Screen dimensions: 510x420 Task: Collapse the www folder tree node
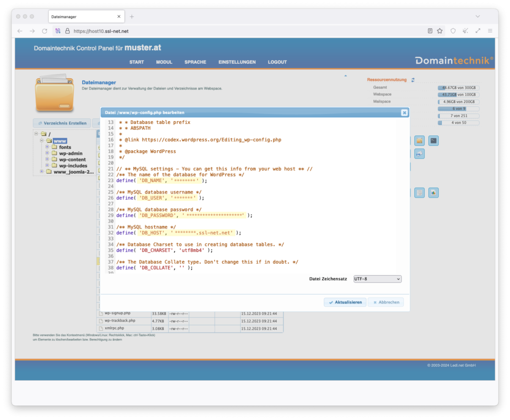(42, 141)
